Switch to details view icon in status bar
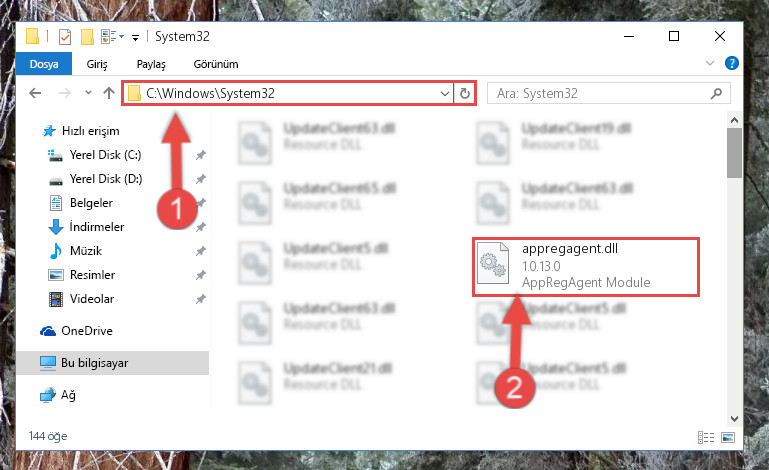This screenshot has width=769, height=470. coord(706,437)
